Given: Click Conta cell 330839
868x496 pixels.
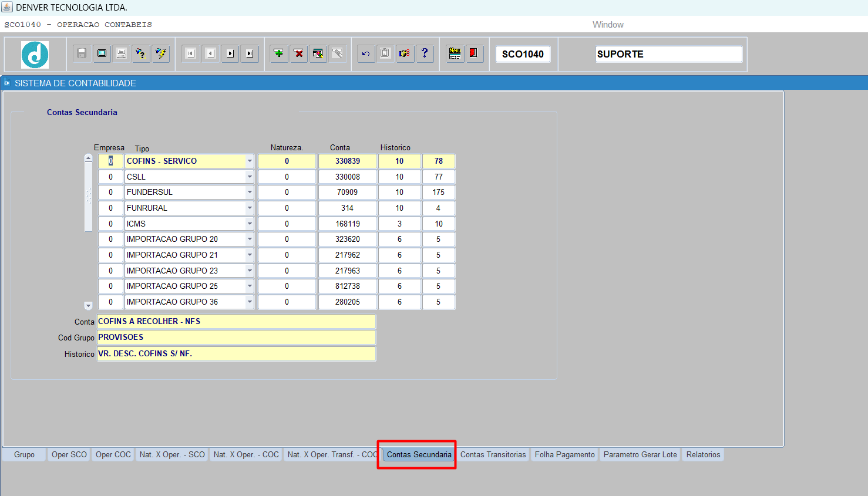Looking at the screenshot, I should click(x=348, y=161).
